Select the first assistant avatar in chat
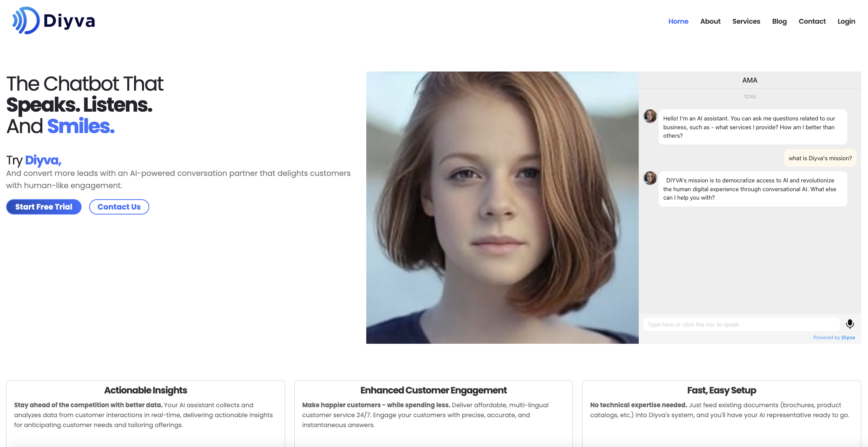Screen dimensions: 868x447 pos(650,116)
